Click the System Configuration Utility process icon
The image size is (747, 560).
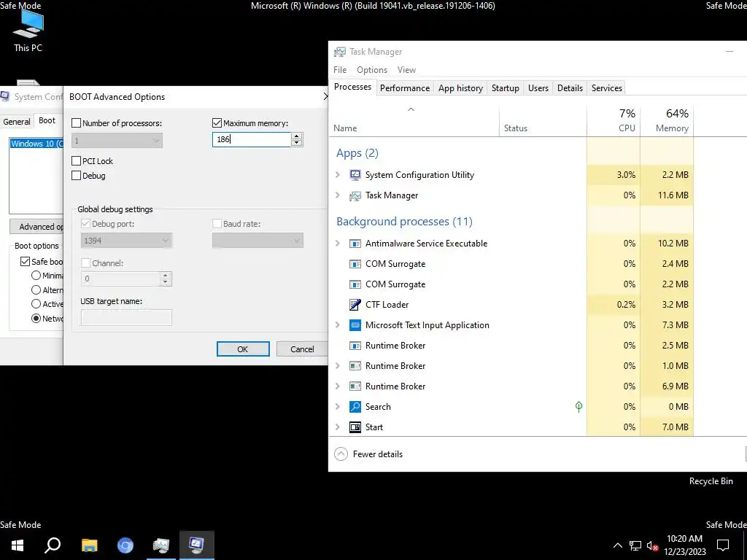[x=355, y=175]
